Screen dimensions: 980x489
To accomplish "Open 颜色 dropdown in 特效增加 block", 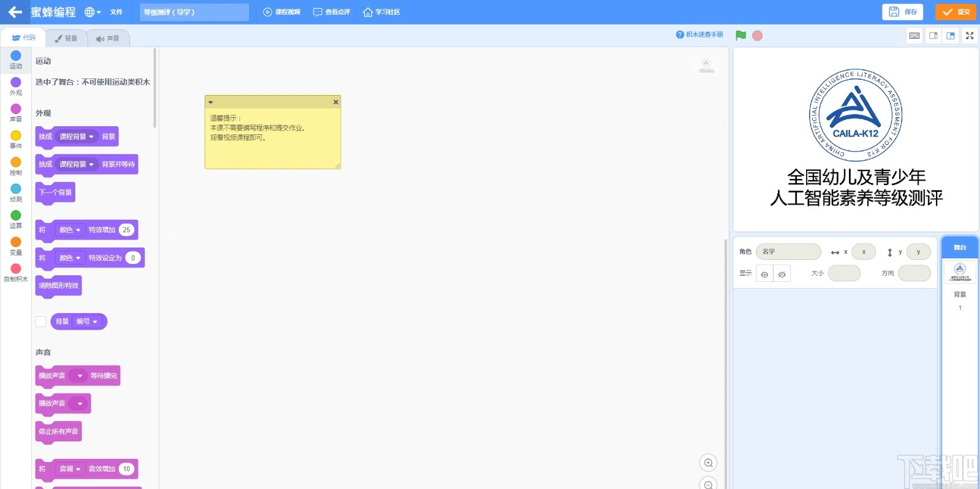I will [70, 230].
